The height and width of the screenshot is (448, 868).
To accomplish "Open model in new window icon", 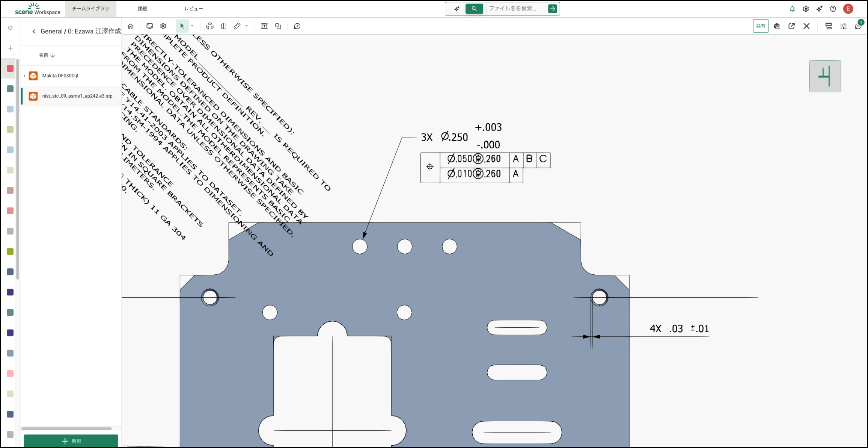I will pos(791,26).
